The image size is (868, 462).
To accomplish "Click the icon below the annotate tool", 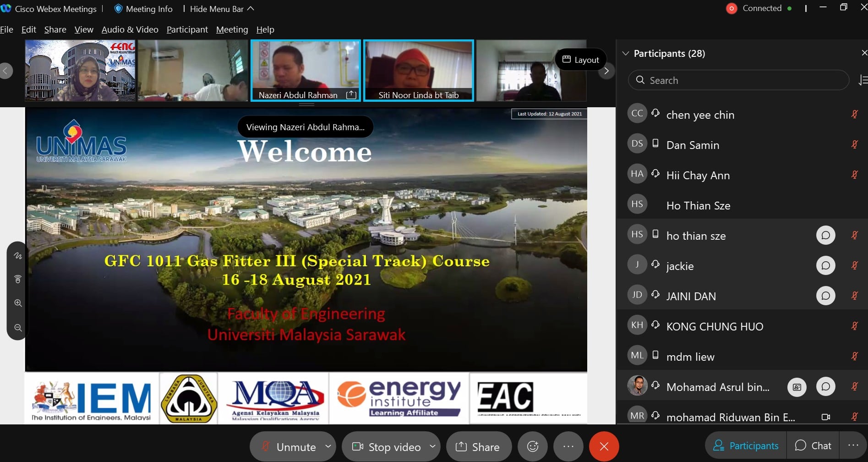I will click(18, 279).
